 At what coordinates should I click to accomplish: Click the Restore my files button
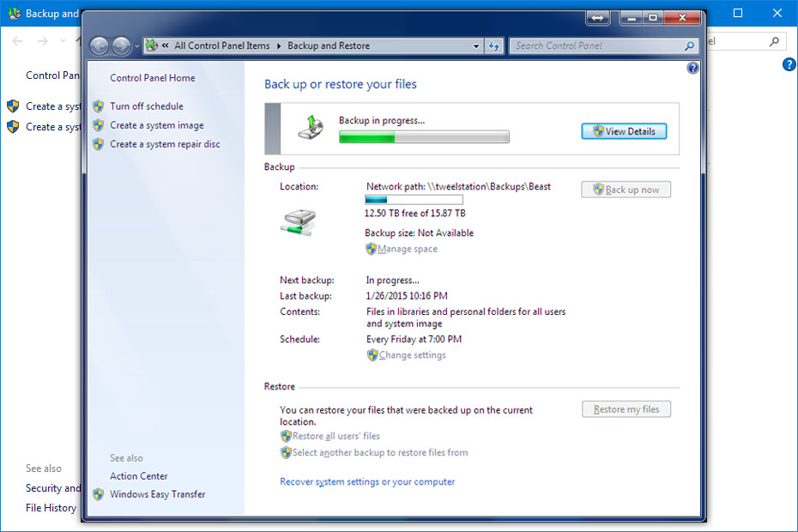(626, 409)
